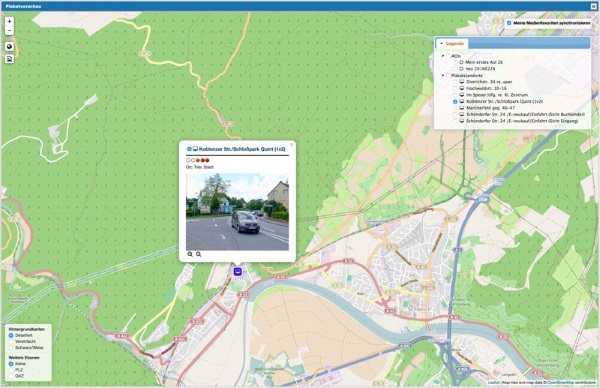This screenshot has height=388, width=600.
Task: Zoom in the map with the plus button
Action: coord(10,21)
